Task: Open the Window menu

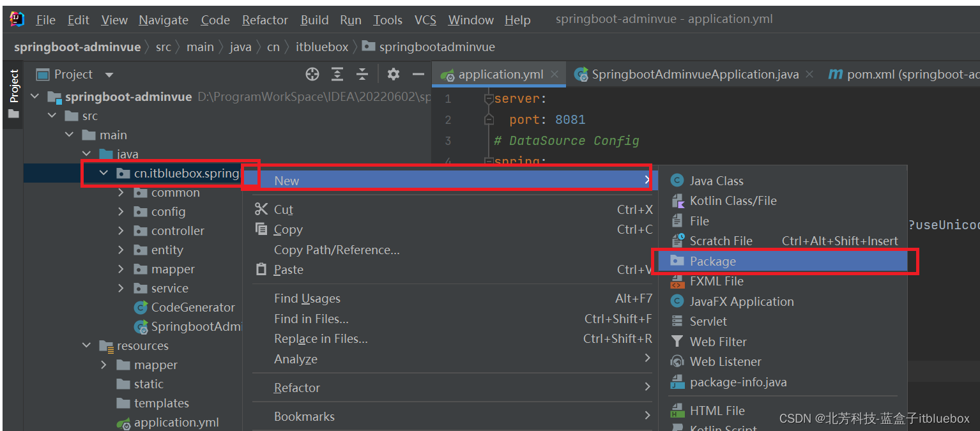Action: click(x=470, y=20)
